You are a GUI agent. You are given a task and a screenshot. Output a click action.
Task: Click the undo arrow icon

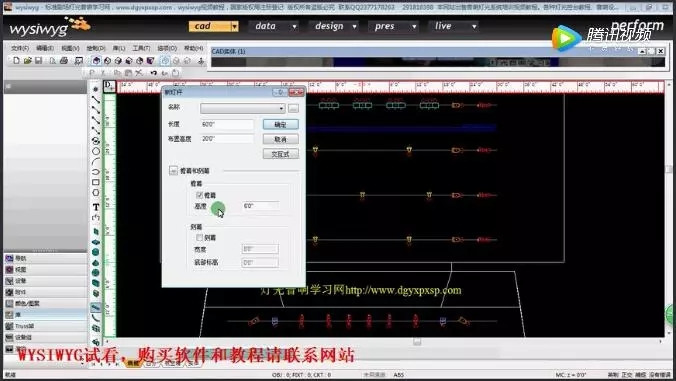(x=153, y=73)
